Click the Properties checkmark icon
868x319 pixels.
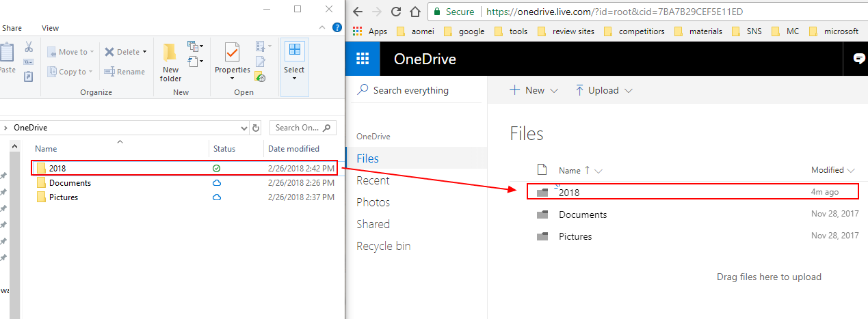232,53
